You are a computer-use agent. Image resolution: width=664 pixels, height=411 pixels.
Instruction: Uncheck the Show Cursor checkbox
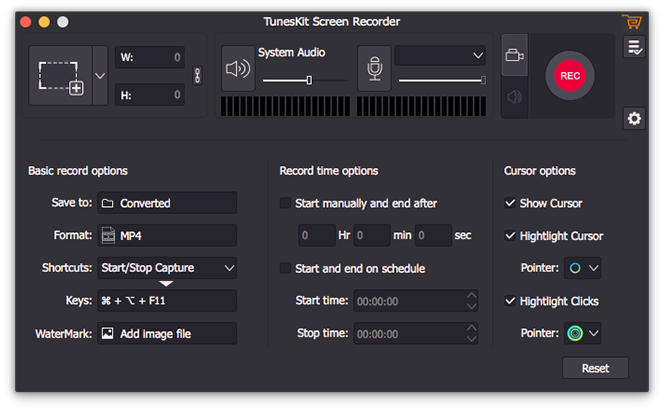point(510,203)
